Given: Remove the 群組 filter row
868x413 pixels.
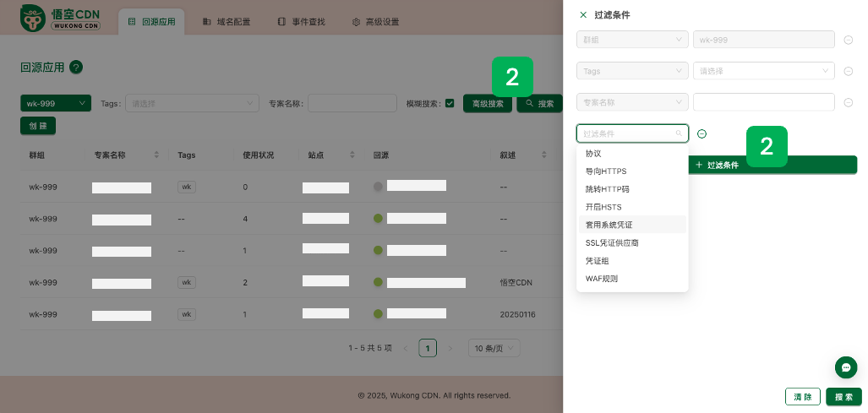Looking at the screenshot, I should pyautogui.click(x=848, y=40).
